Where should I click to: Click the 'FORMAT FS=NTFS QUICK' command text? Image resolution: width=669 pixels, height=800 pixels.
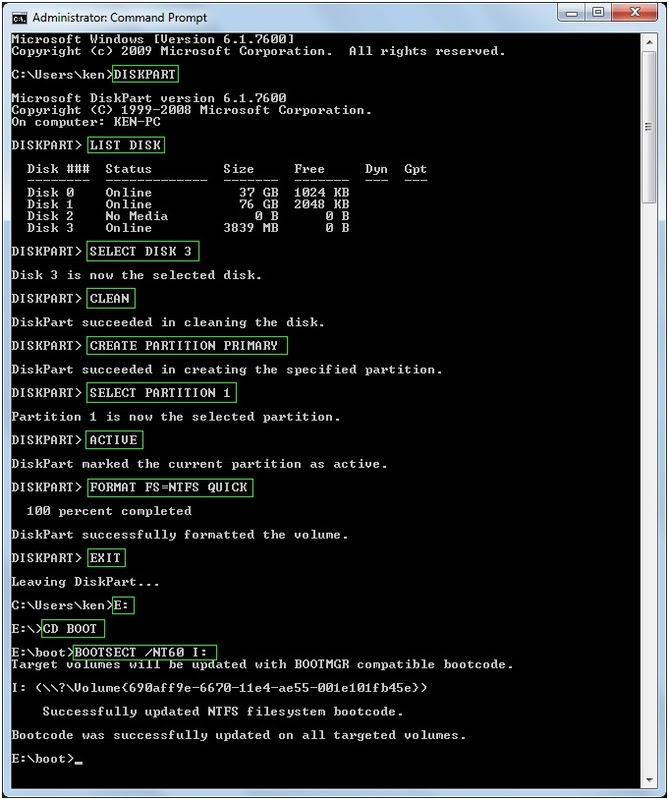pyautogui.click(x=169, y=487)
